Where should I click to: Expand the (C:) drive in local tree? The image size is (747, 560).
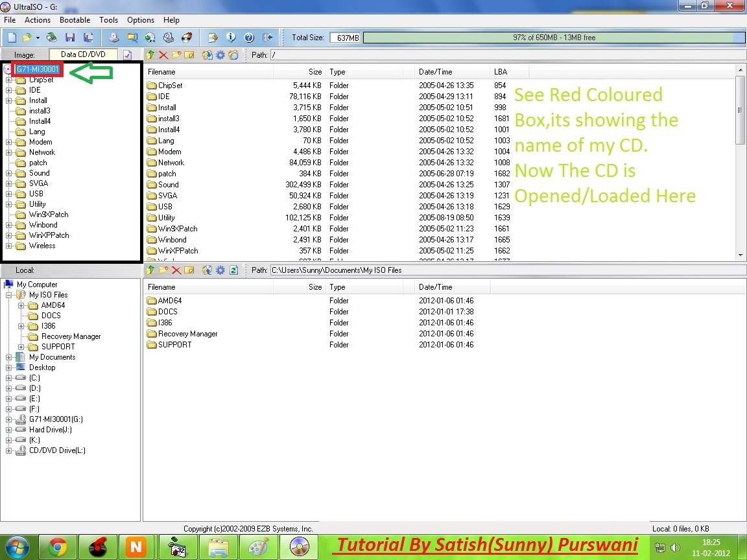pyautogui.click(x=8, y=378)
